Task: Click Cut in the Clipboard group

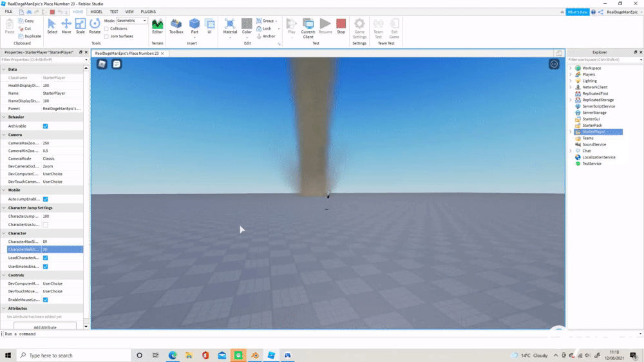Action: [x=25, y=28]
